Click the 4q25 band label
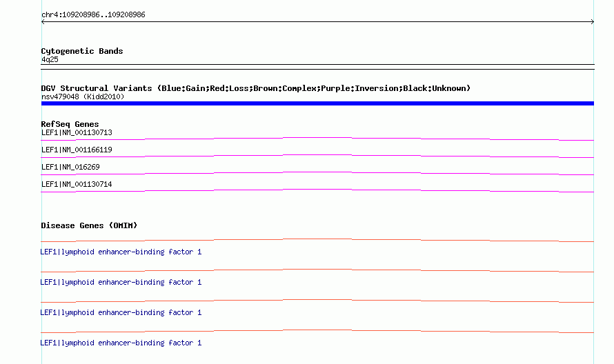This screenshot has height=364, width=614. [x=50, y=59]
